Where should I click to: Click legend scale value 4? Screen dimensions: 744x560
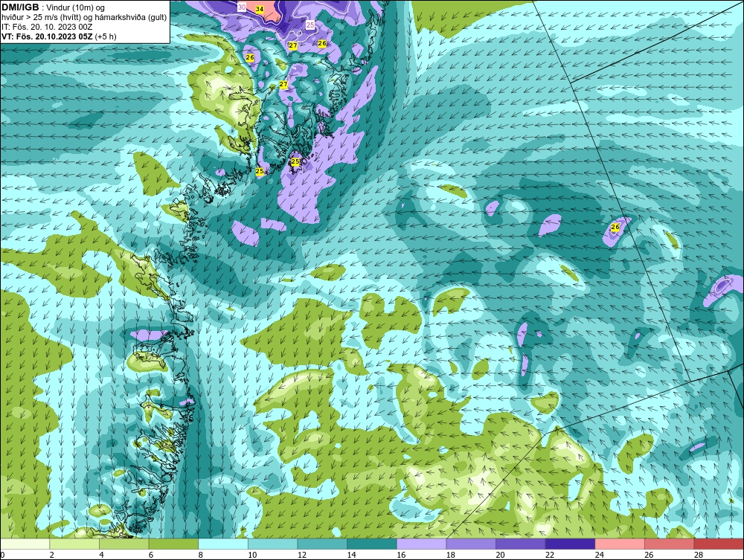click(x=101, y=555)
